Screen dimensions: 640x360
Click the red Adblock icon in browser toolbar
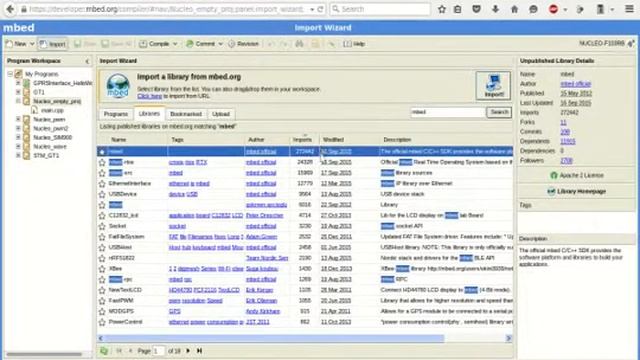[x=553, y=9]
